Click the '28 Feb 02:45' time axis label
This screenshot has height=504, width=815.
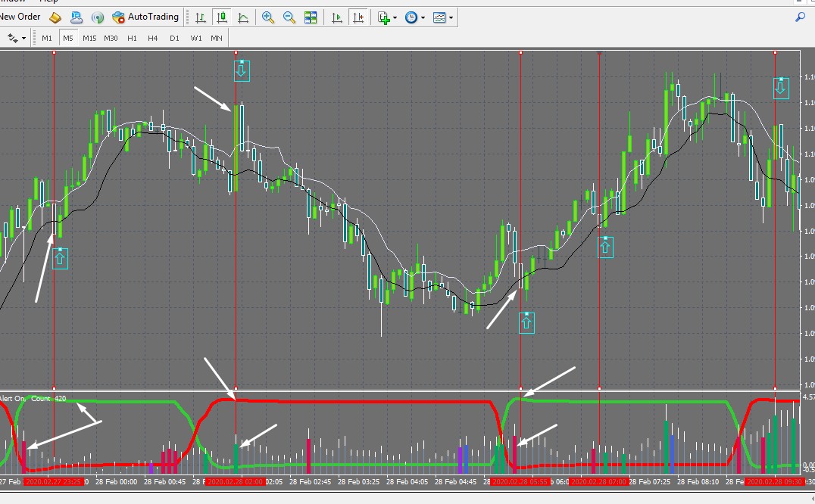(x=311, y=482)
